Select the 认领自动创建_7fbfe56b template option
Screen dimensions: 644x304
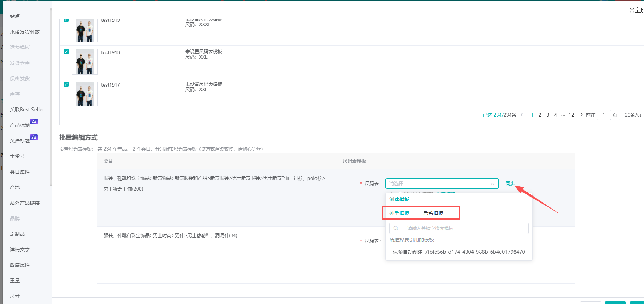pyautogui.click(x=459, y=252)
